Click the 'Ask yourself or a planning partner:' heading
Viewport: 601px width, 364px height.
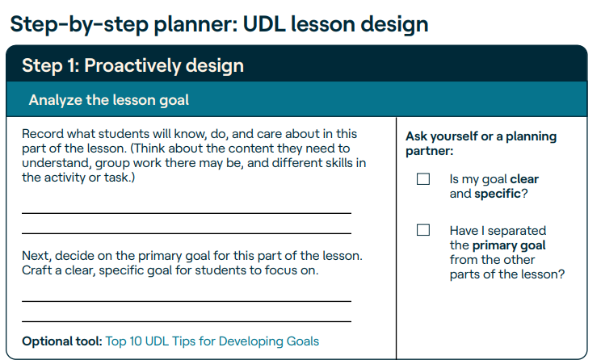click(481, 144)
